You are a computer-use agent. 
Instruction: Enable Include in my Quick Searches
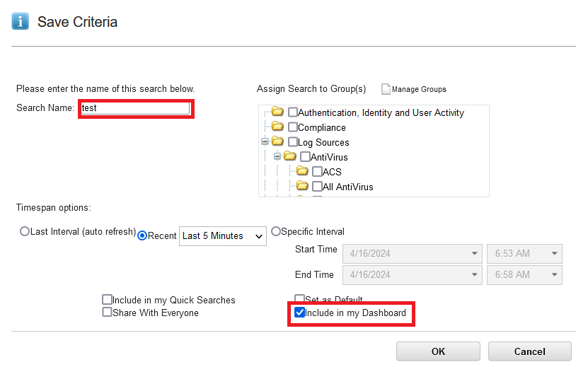(x=108, y=300)
